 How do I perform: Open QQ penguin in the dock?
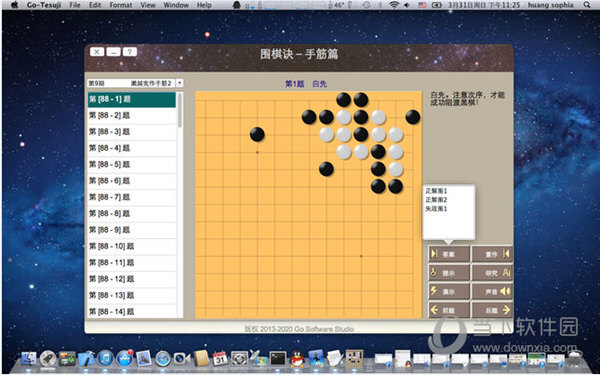[297, 359]
